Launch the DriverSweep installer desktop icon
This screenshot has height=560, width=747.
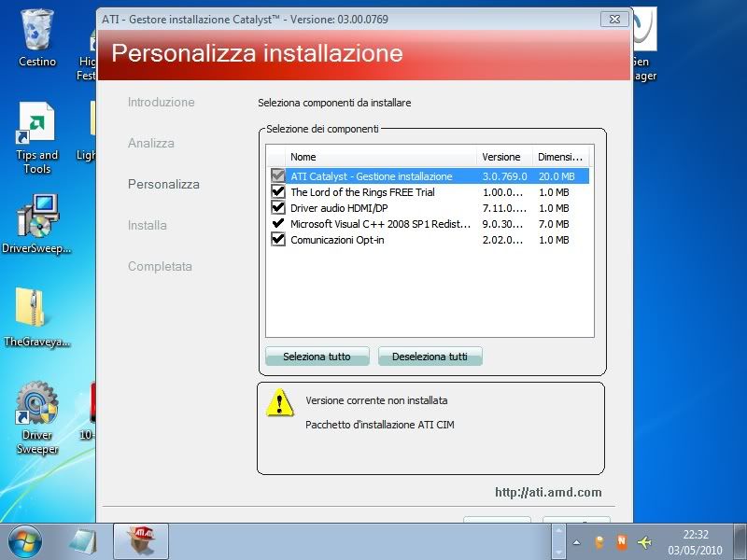36,224
